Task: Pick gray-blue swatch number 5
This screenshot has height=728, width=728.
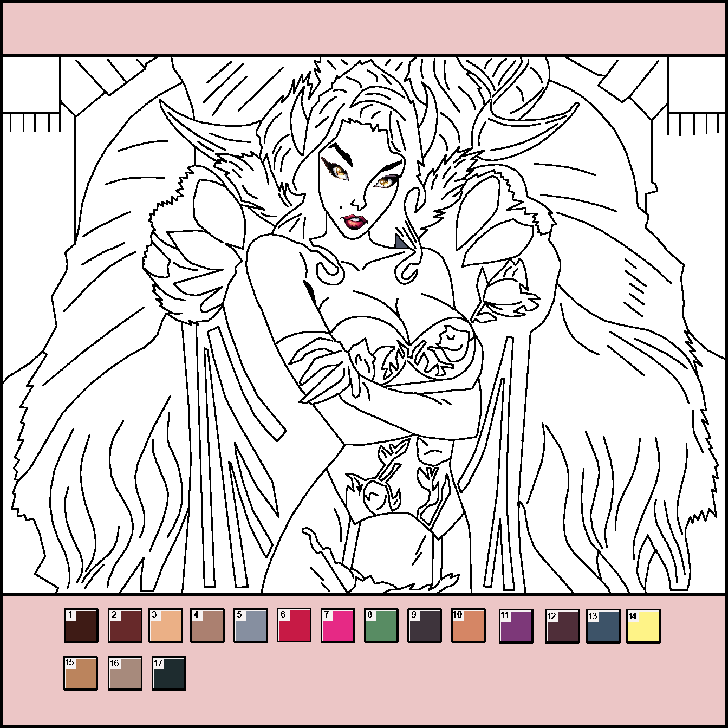Action: pos(251,626)
